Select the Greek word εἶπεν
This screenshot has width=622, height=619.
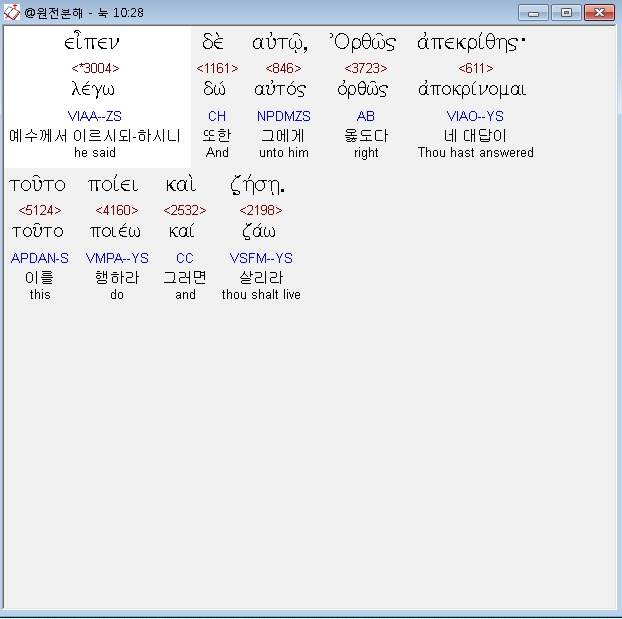point(92,42)
